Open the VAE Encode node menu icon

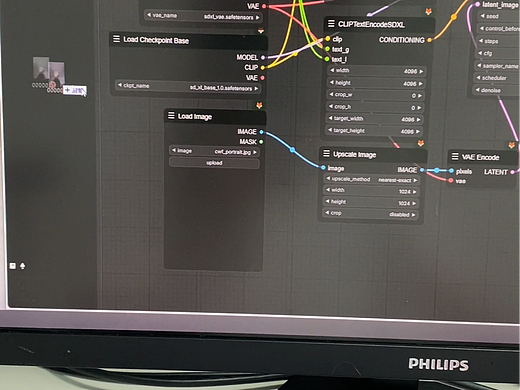pos(455,156)
